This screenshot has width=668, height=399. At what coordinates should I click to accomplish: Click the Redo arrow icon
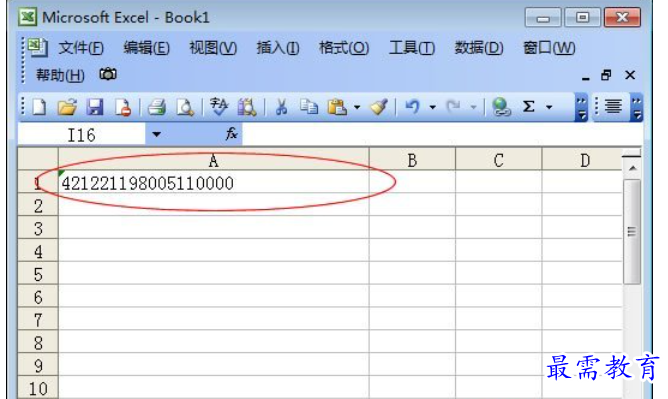pyautogui.click(x=453, y=106)
